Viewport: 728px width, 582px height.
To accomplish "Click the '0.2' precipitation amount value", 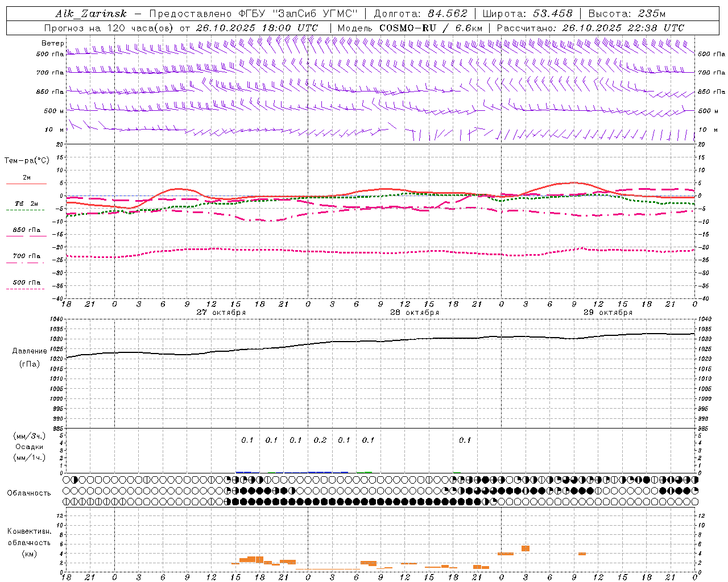I will coord(320,440).
